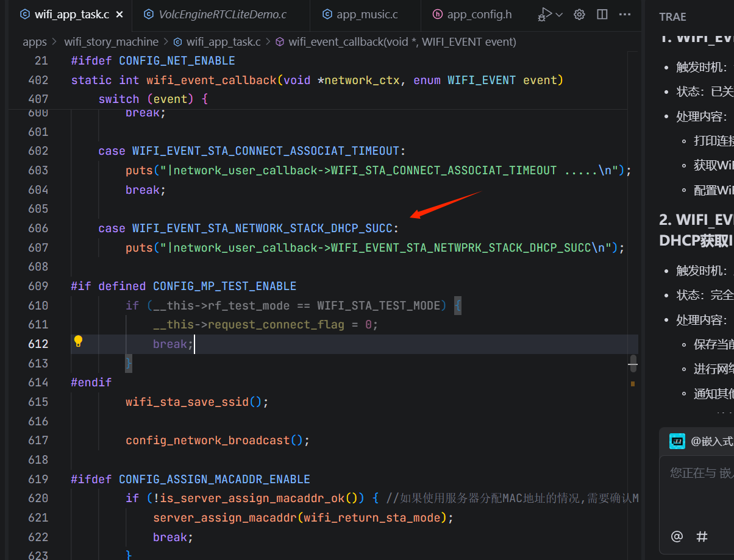The image size is (734, 560).
Task: Click the wifi_app_task.c breadcrumb
Action: click(224, 42)
